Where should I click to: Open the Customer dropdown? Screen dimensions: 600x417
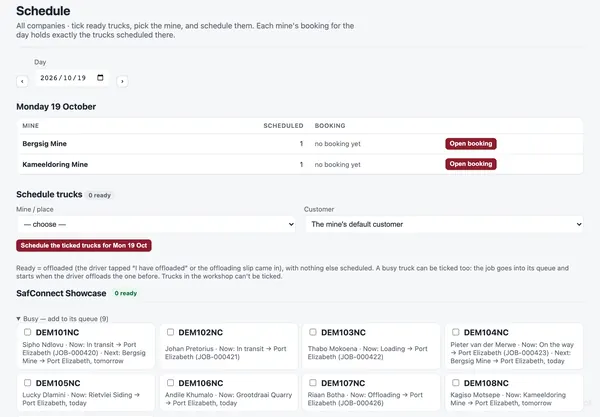coord(444,224)
